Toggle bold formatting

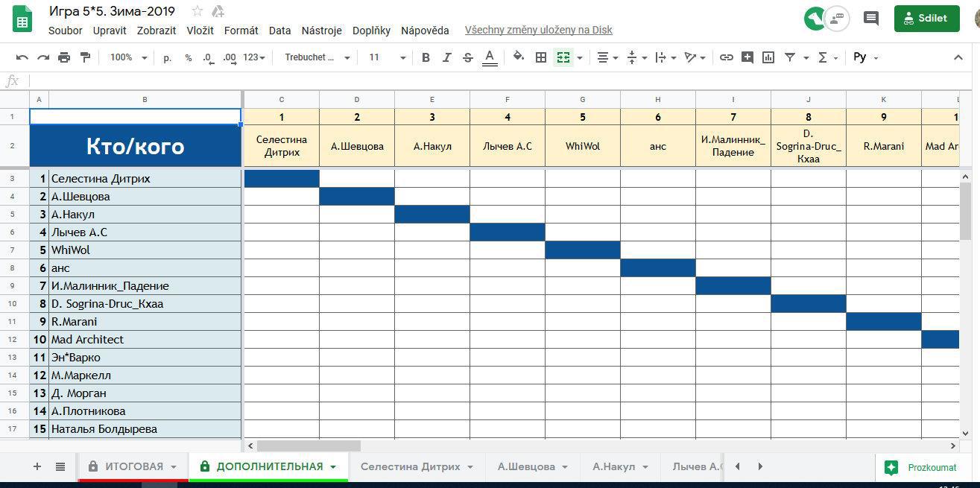point(426,57)
